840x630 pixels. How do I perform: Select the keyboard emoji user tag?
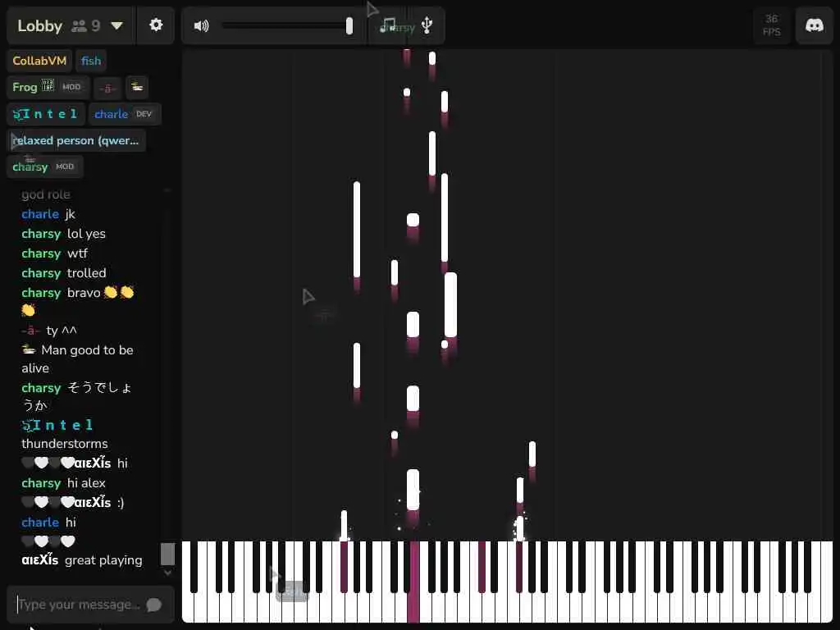coord(137,87)
